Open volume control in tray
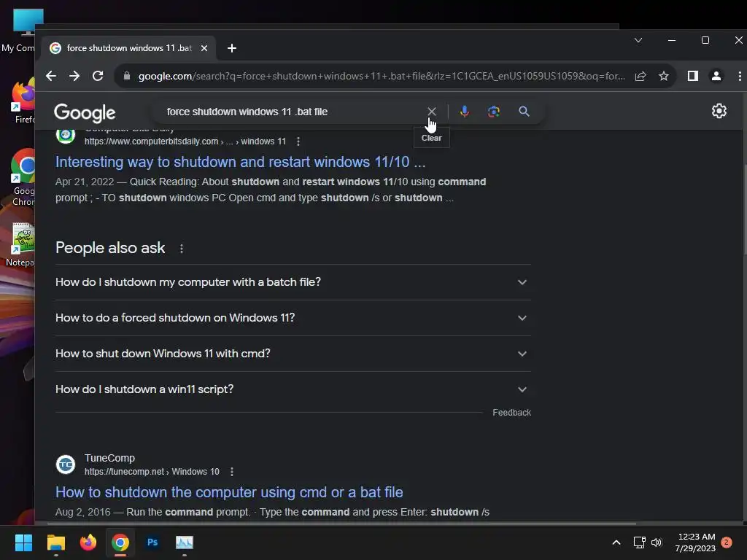The height and width of the screenshot is (560, 747). pos(657,542)
